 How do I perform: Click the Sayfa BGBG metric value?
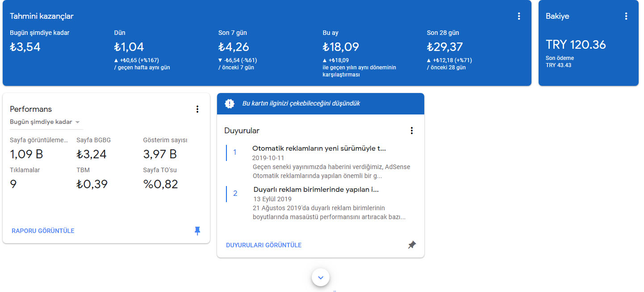pos(92,155)
